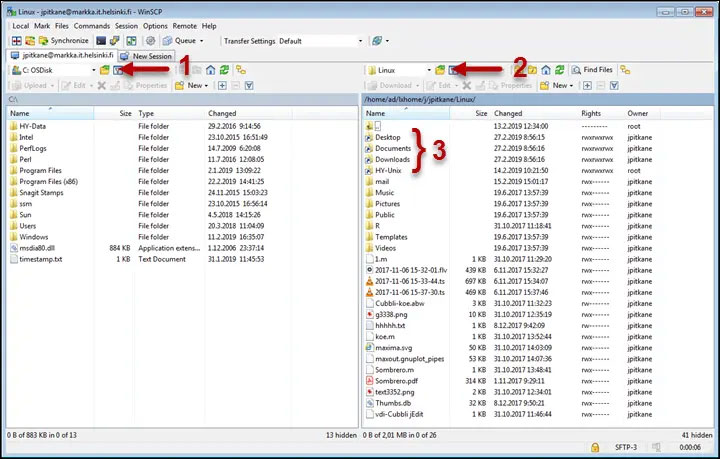Sort local files by Name column
720x459 pixels.
50,113
